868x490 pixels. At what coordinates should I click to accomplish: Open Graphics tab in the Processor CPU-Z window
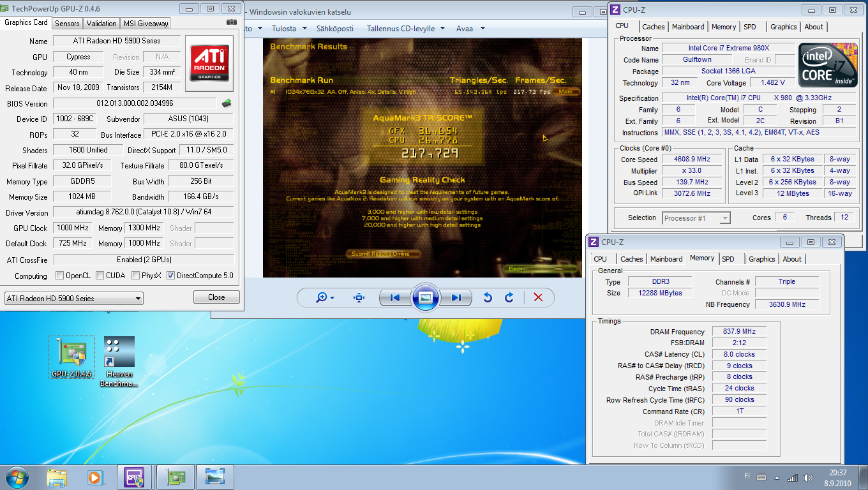[783, 27]
